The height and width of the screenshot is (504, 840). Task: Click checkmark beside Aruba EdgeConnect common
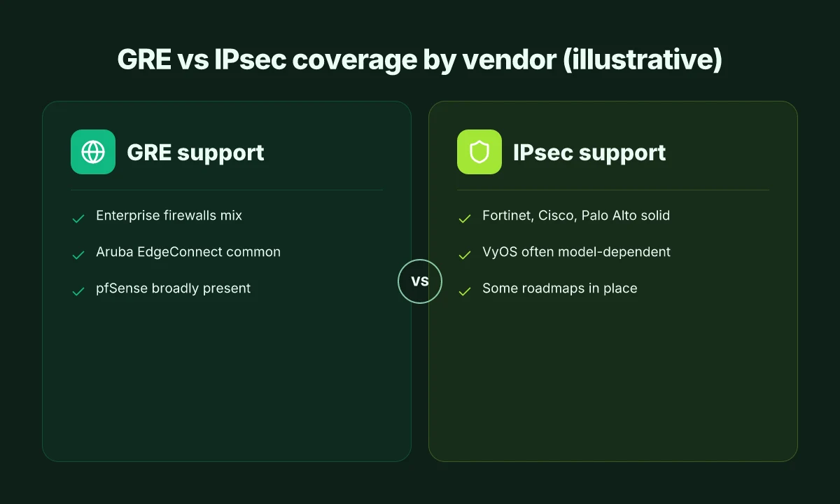(x=78, y=255)
